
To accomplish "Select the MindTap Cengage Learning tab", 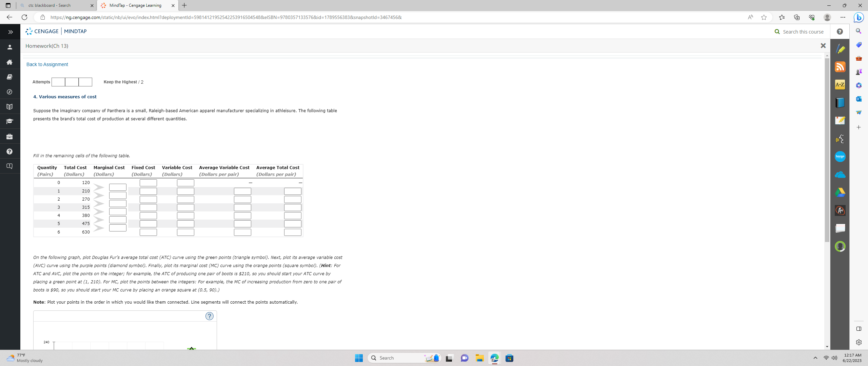I will pos(137,5).
